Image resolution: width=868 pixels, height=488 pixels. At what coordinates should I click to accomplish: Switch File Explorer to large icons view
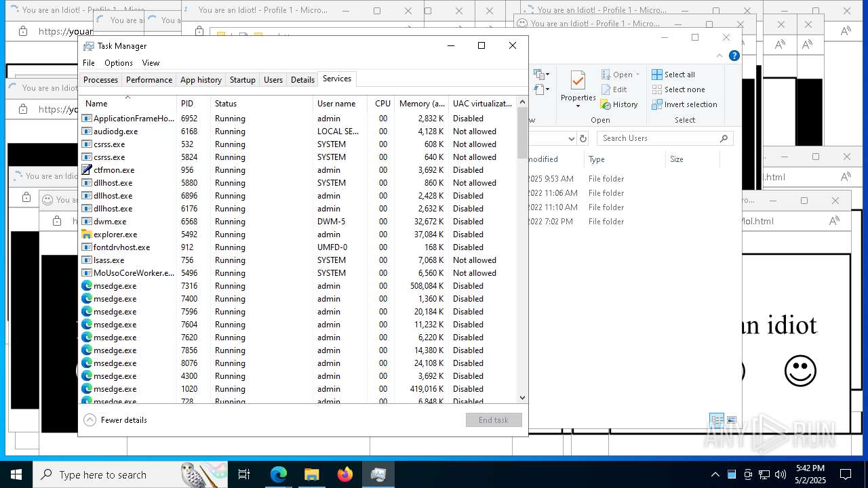click(732, 420)
